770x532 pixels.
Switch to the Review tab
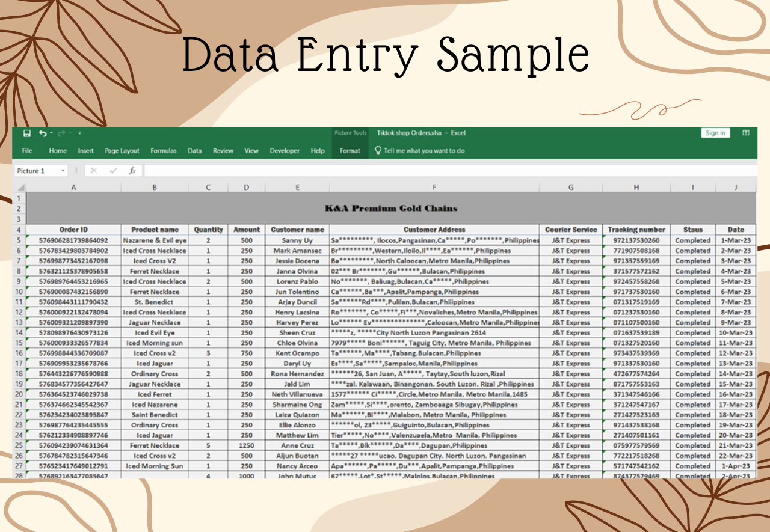click(x=223, y=151)
